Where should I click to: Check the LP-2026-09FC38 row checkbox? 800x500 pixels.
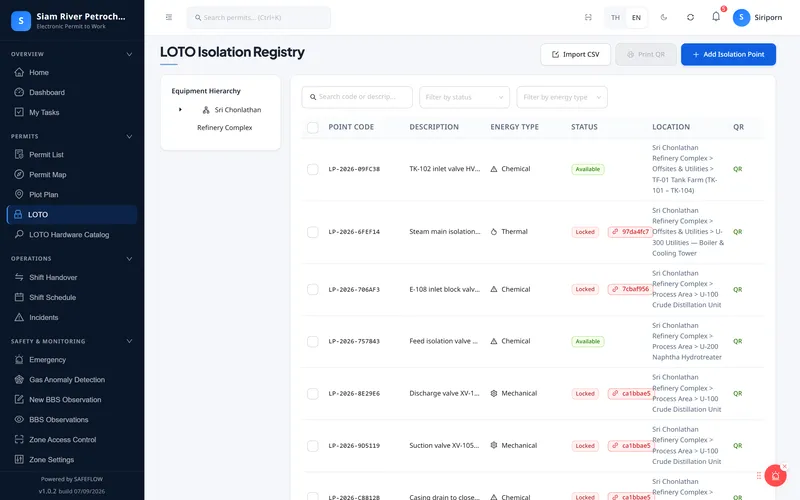click(313, 169)
